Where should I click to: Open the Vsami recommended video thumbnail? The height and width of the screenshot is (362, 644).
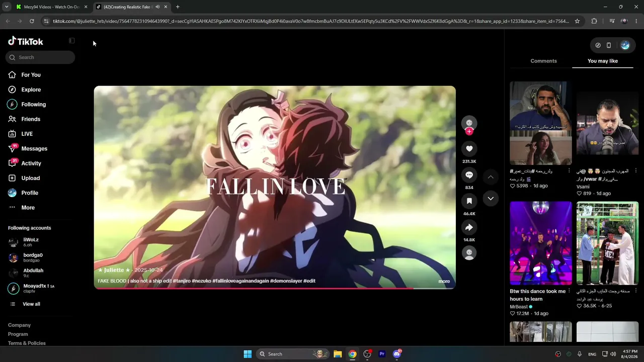[607, 123]
